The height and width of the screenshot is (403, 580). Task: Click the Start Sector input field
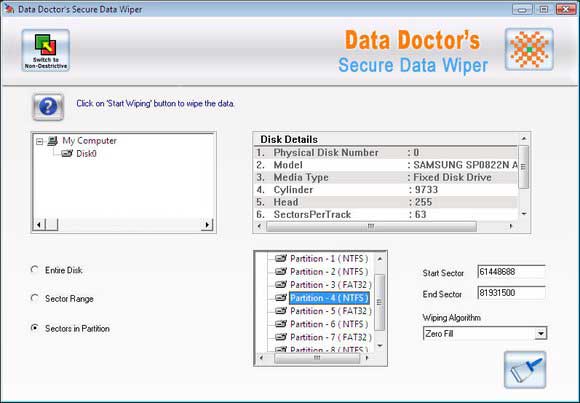511,272
